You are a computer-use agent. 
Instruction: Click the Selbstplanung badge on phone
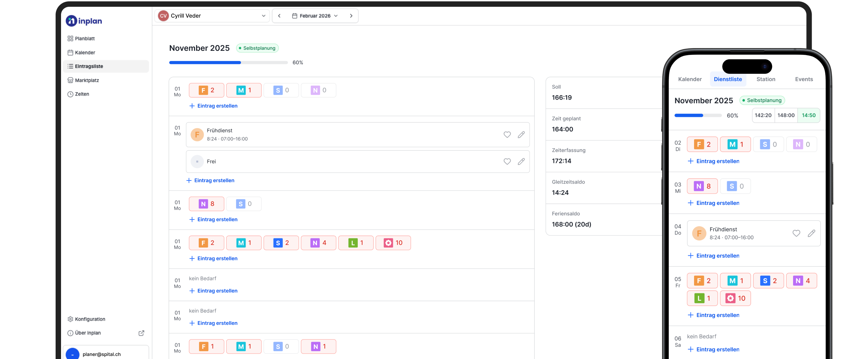pos(762,100)
